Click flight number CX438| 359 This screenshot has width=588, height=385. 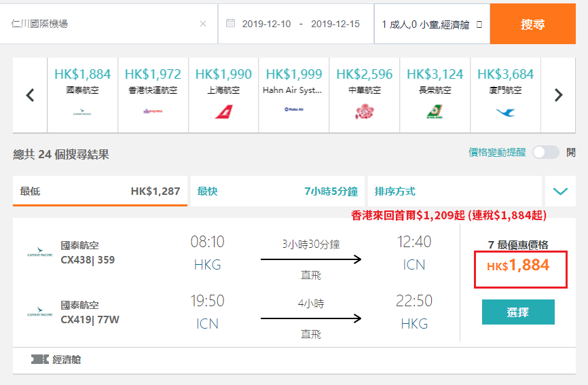click(88, 260)
